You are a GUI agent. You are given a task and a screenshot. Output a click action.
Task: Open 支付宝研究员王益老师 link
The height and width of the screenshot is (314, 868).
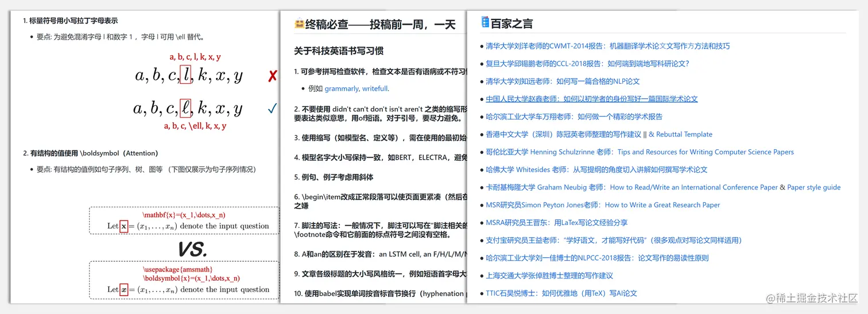click(x=614, y=240)
